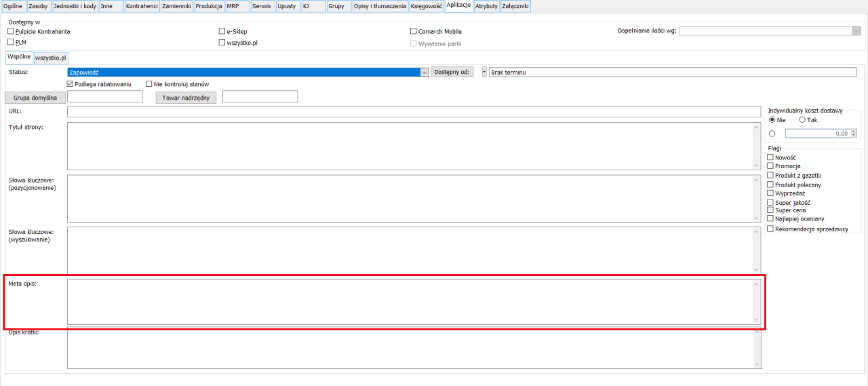
Task: Click into the Meta opis text area
Action: (410, 302)
